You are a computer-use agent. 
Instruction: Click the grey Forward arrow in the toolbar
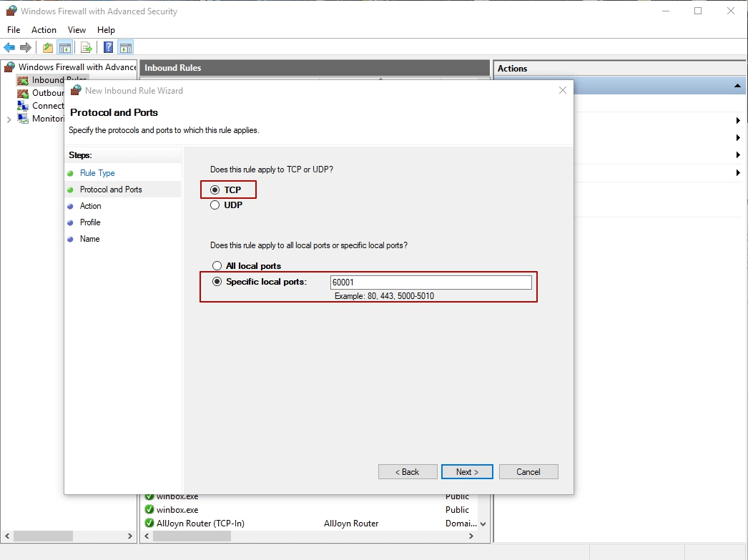pyautogui.click(x=26, y=47)
